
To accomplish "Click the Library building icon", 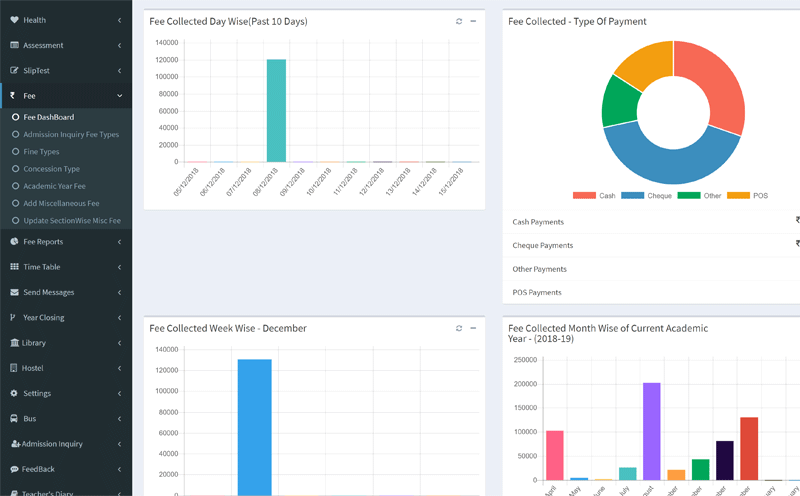I will pyautogui.click(x=14, y=342).
